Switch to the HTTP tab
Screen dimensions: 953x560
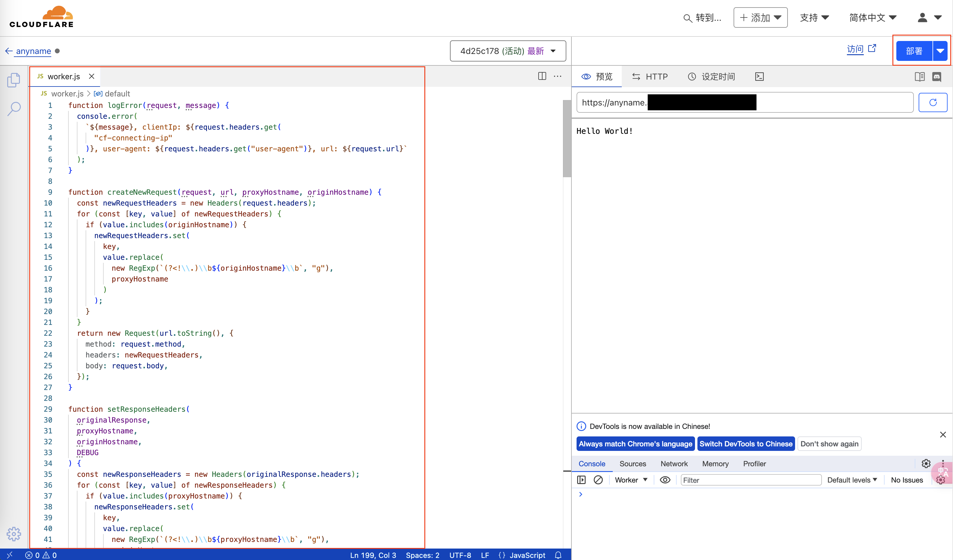click(x=650, y=77)
